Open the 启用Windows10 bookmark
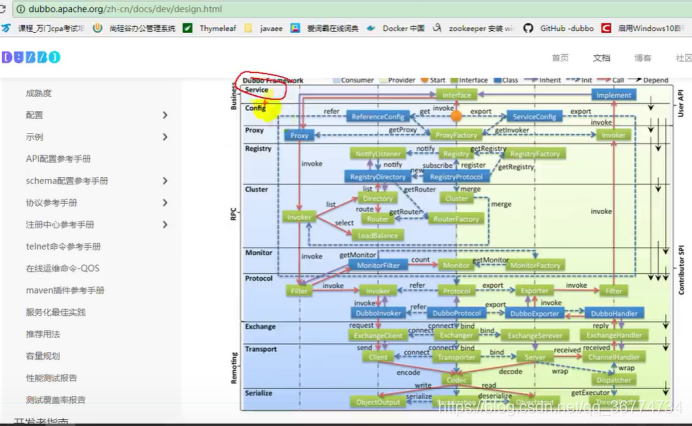The height and width of the screenshot is (426, 692). 644,28
